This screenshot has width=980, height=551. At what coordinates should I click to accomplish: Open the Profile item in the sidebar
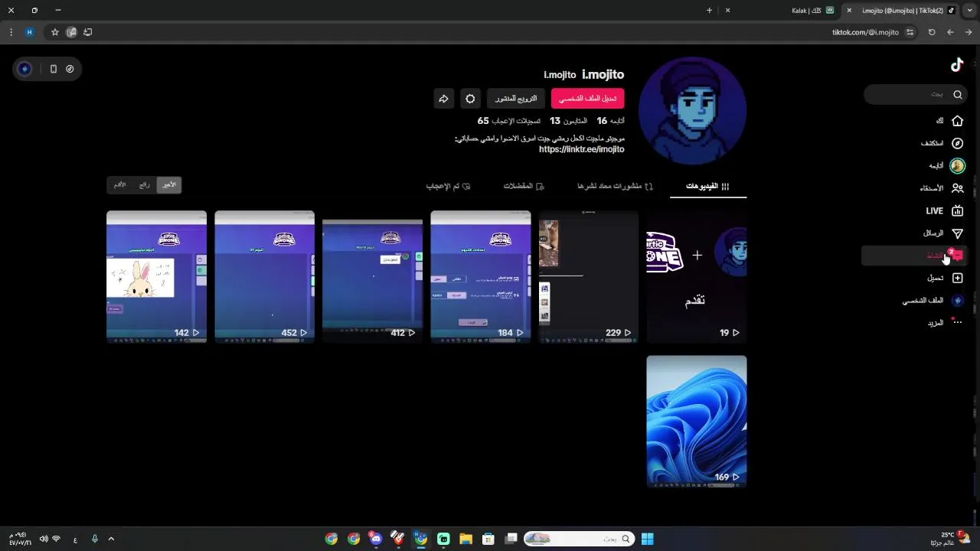click(933, 301)
